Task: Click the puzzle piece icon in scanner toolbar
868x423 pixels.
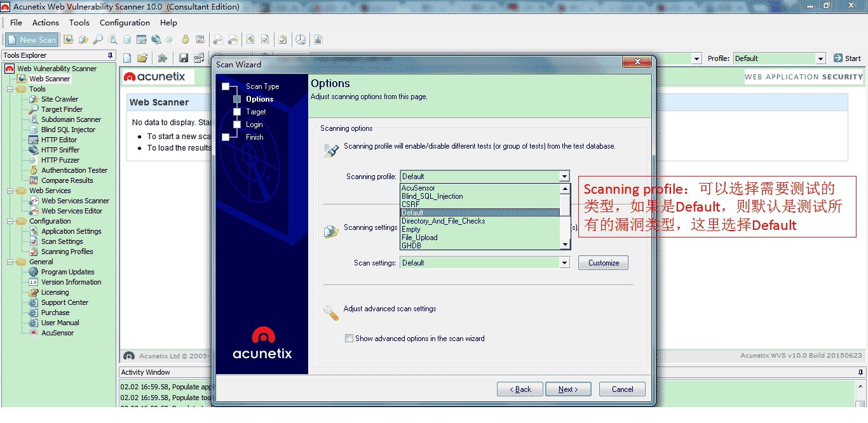Action: 163,58
